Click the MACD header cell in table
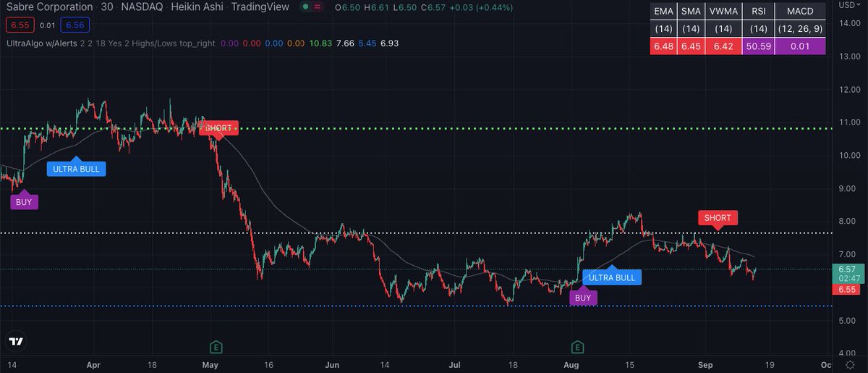Image resolution: width=868 pixels, height=373 pixels. click(799, 12)
